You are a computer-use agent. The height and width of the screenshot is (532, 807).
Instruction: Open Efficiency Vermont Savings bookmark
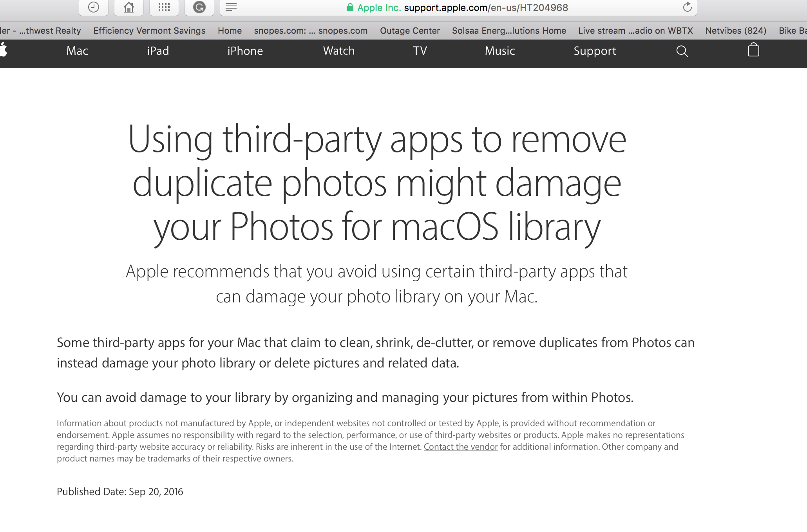point(149,31)
